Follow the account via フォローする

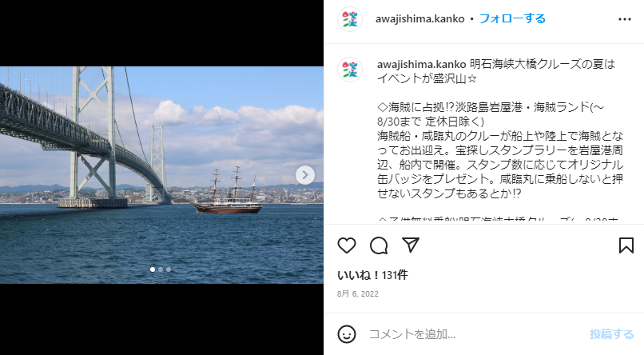click(512, 18)
